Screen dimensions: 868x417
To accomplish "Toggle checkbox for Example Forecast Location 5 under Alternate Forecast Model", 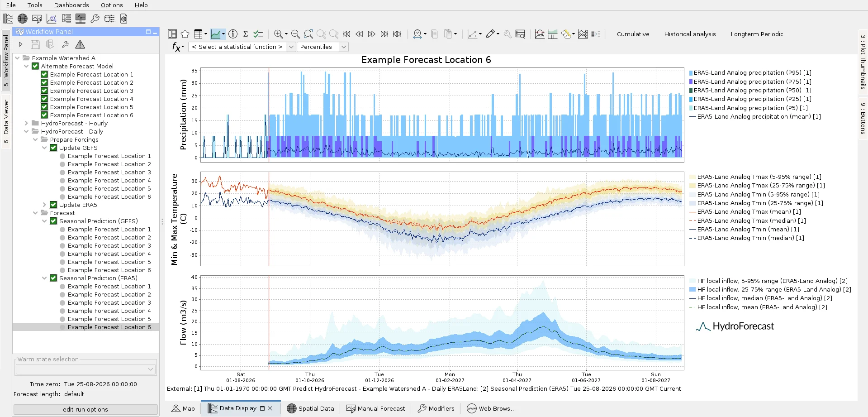I will pyautogui.click(x=44, y=107).
